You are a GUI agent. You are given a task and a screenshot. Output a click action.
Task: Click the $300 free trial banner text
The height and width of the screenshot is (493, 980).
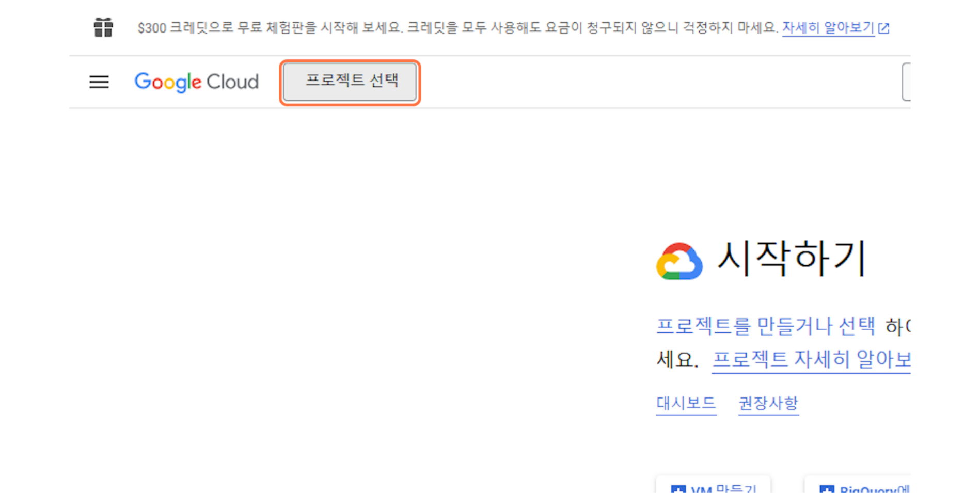click(x=457, y=27)
